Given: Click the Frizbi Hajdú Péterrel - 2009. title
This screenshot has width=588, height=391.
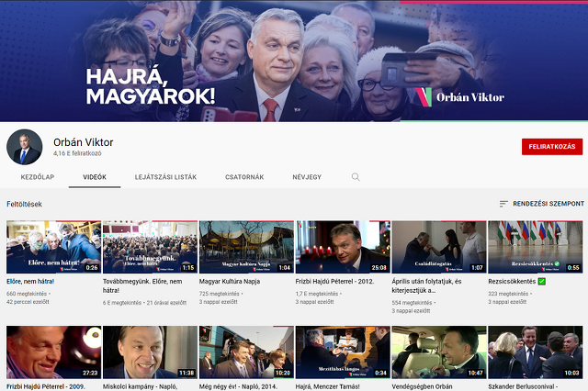Looking at the screenshot, I should (46, 386).
